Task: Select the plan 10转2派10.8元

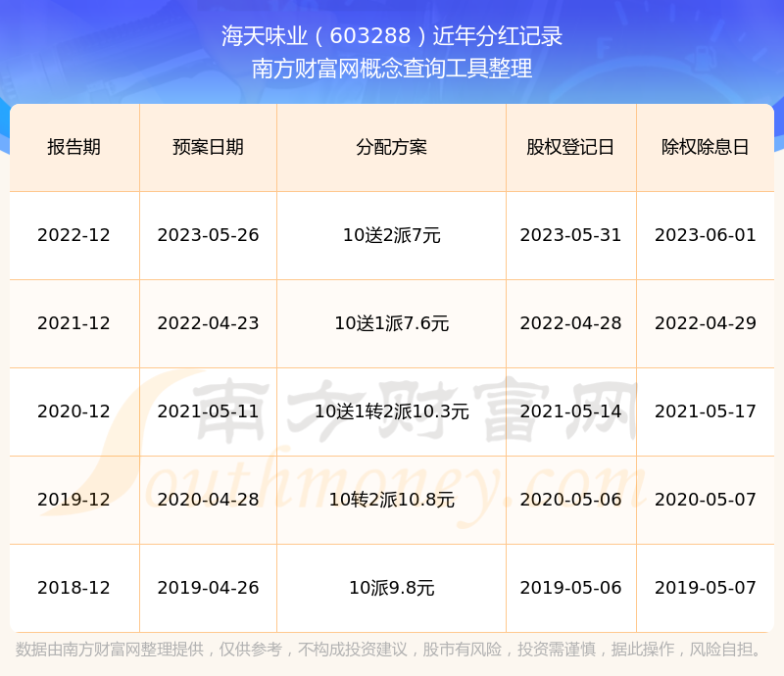Action: pos(391,499)
